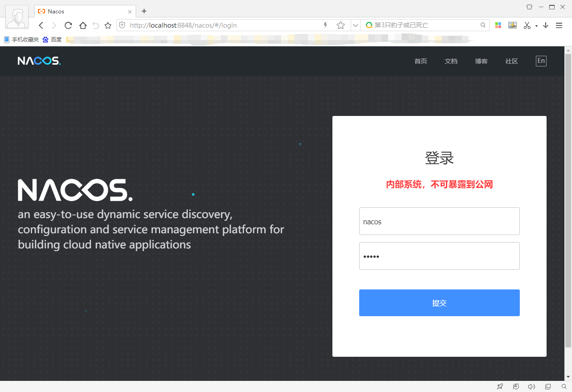Submit login with 提交 button

439,303
